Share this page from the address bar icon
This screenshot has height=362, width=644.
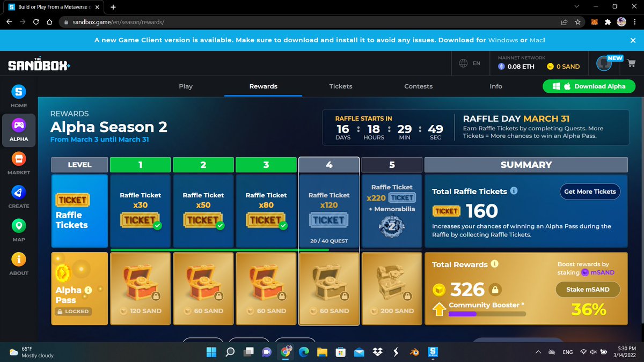point(565,23)
